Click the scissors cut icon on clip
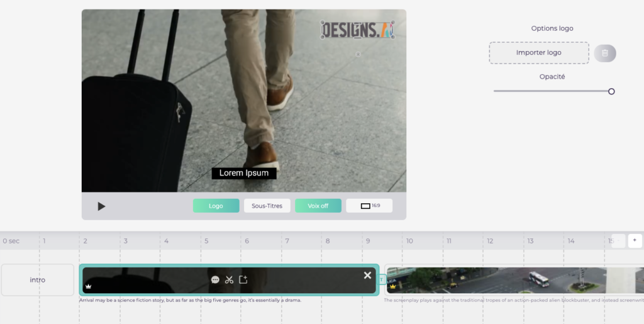 pos(229,279)
